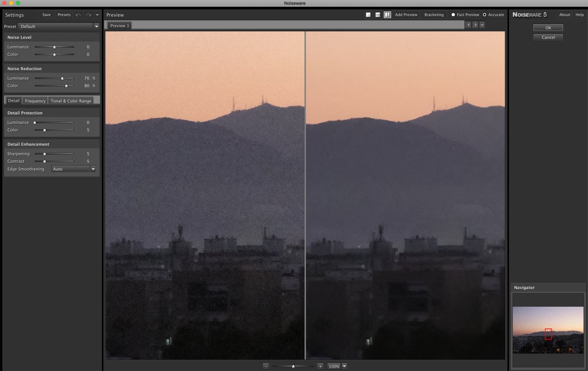Click Add Preview
This screenshot has width=588, height=371.
point(406,15)
